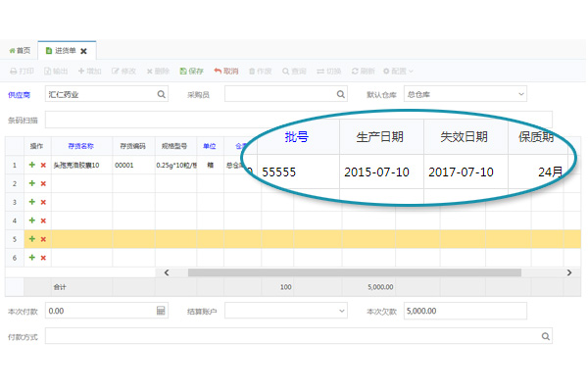588x392 pixels.
Task: Click the table's right scroll arrow
Action: point(569,272)
